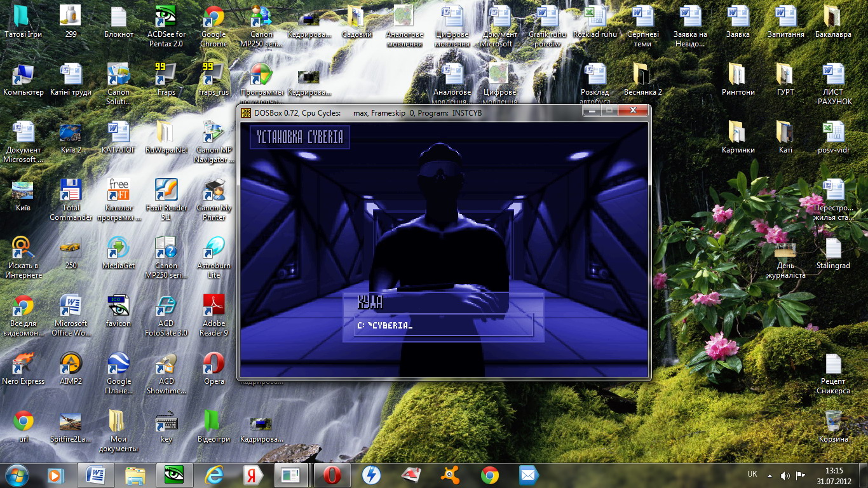Launch Adobe Reader 9
868x488 pixels.
pyautogui.click(x=214, y=315)
